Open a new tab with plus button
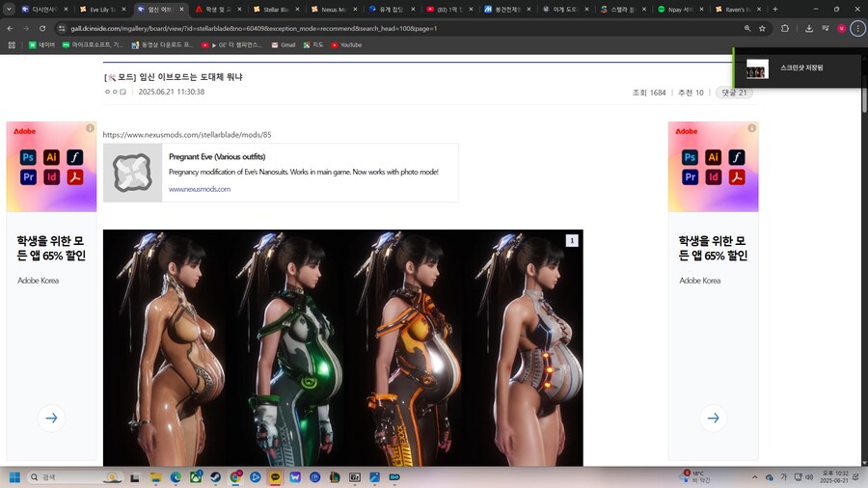 [x=775, y=9]
